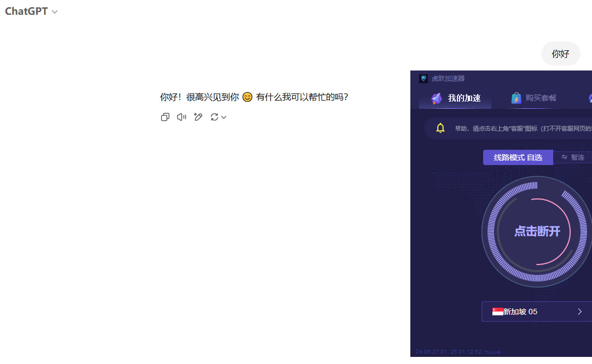Select 线路模式 自选 mode
The image size is (592, 364).
[518, 157]
